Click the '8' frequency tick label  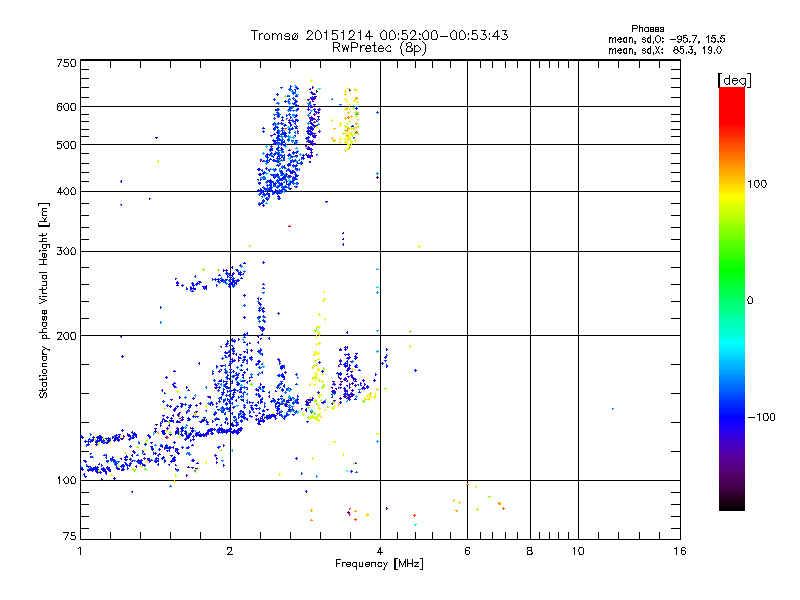530,551
